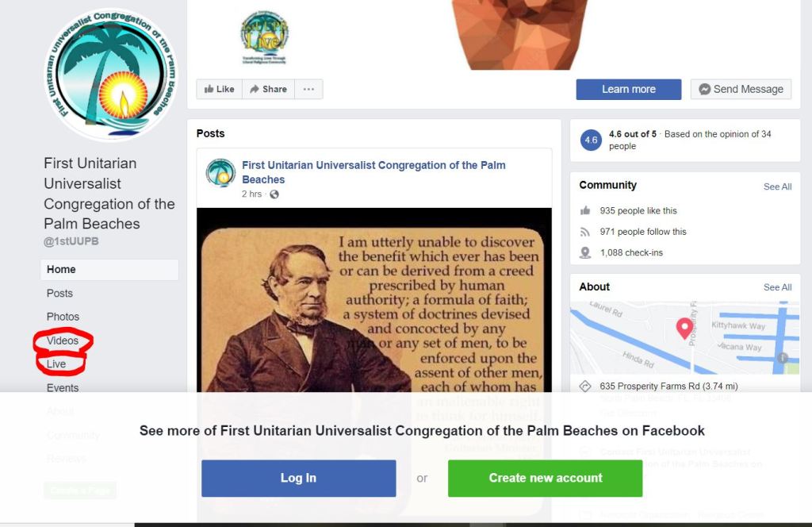This screenshot has width=812, height=527.
Task: Open the three-dots more options menu
Action: tap(308, 89)
